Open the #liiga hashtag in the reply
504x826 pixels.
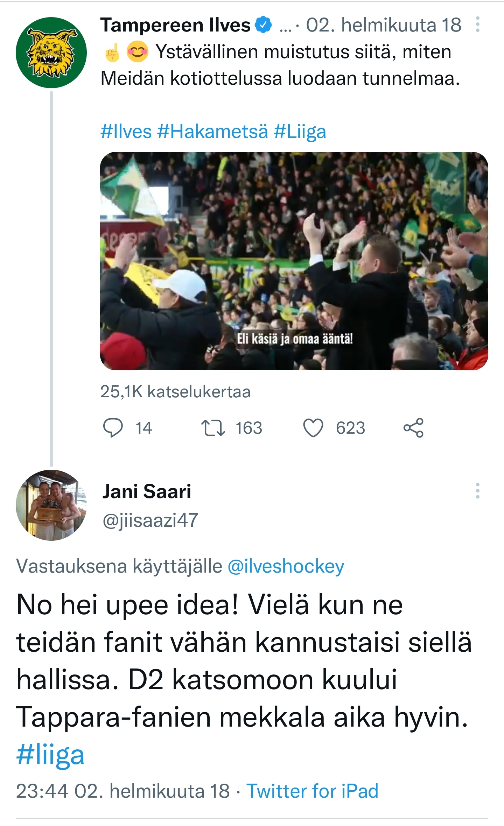coord(50,755)
